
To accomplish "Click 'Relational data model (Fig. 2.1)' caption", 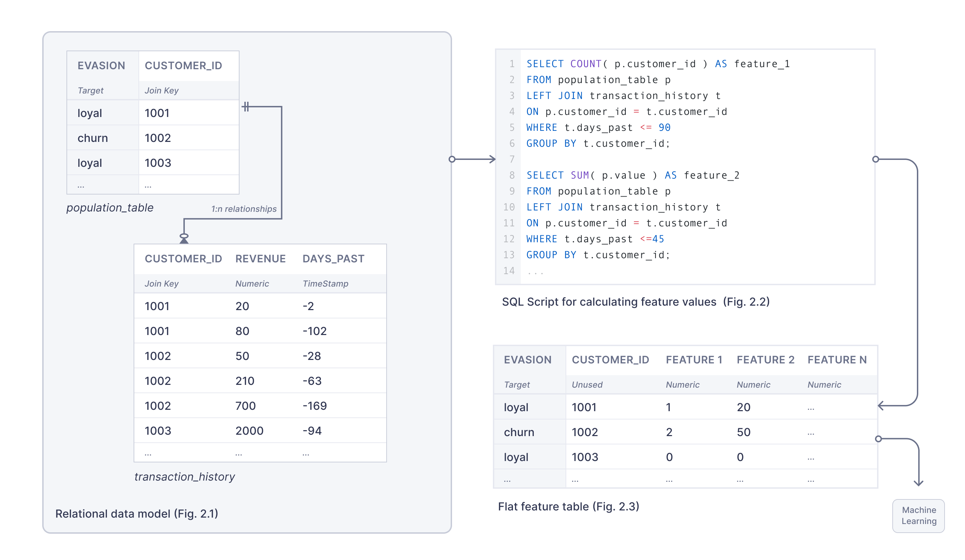I will (x=137, y=513).
